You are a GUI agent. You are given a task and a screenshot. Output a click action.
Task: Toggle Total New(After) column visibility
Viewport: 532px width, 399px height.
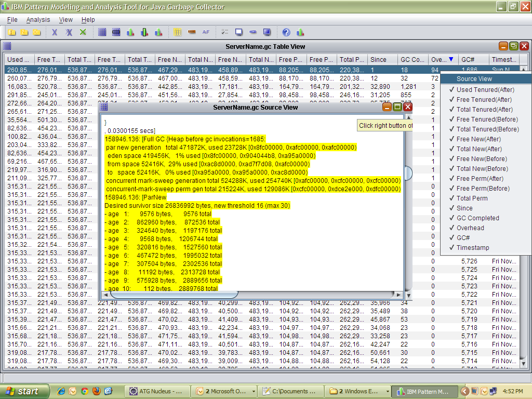(x=486, y=149)
